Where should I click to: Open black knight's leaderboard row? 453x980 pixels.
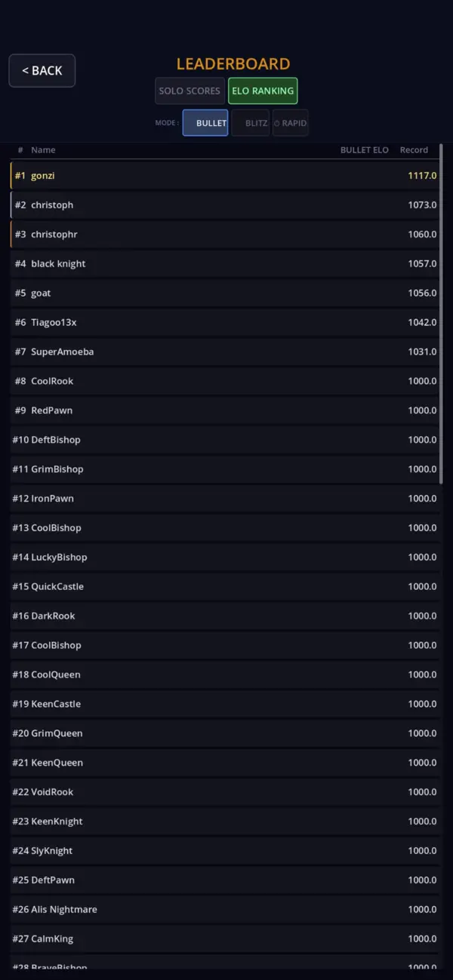(225, 263)
